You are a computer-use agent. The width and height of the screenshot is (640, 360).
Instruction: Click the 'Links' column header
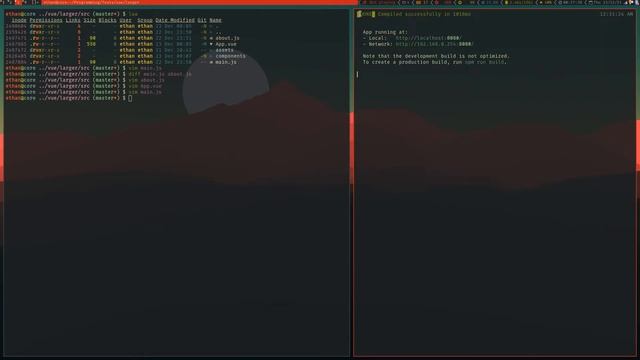pos(73,20)
